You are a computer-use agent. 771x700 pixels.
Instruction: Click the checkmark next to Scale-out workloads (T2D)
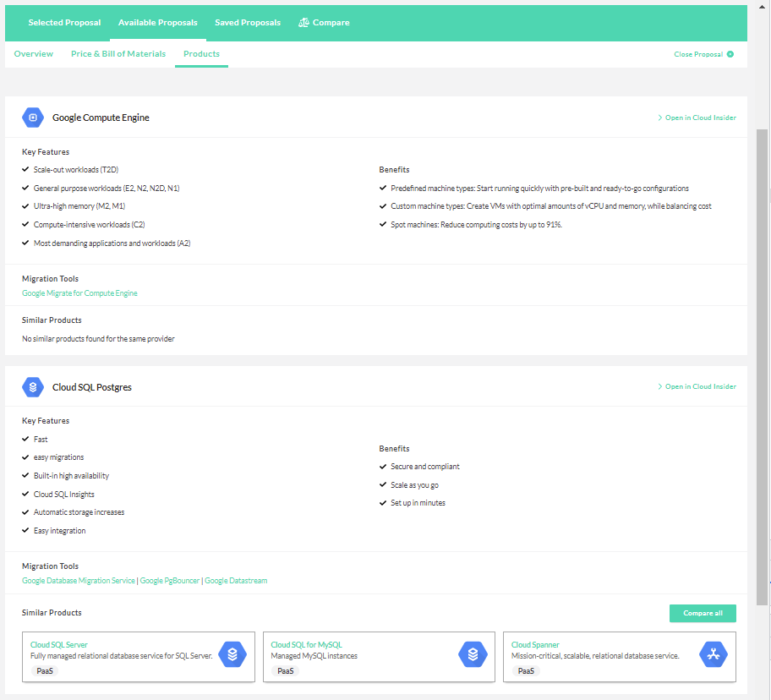point(25,169)
